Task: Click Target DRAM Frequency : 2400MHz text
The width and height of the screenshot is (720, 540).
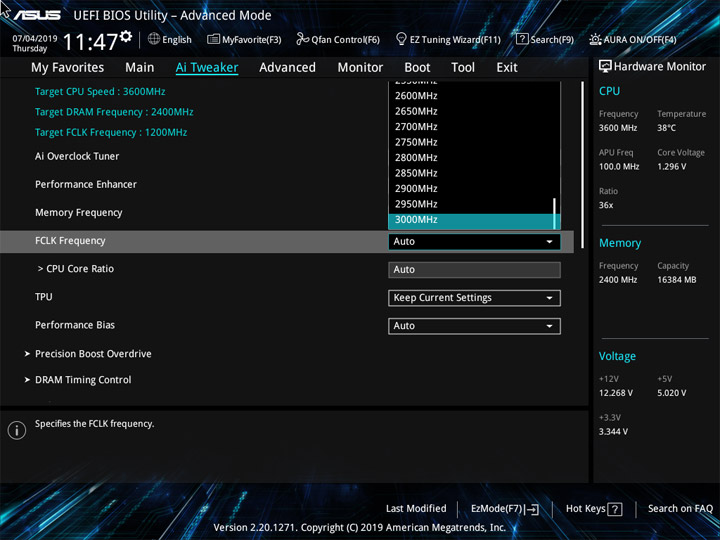Action: tap(114, 112)
